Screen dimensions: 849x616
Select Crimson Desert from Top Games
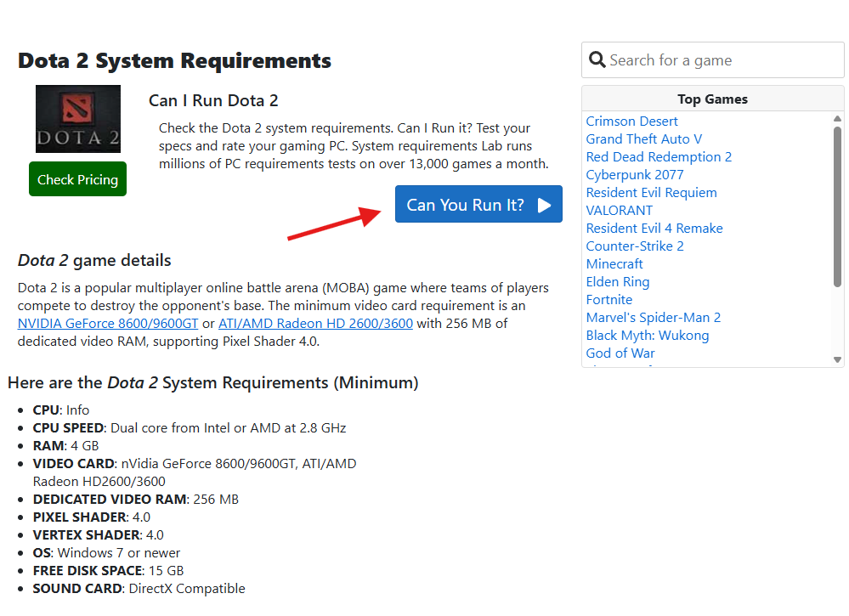tap(631, 122)
